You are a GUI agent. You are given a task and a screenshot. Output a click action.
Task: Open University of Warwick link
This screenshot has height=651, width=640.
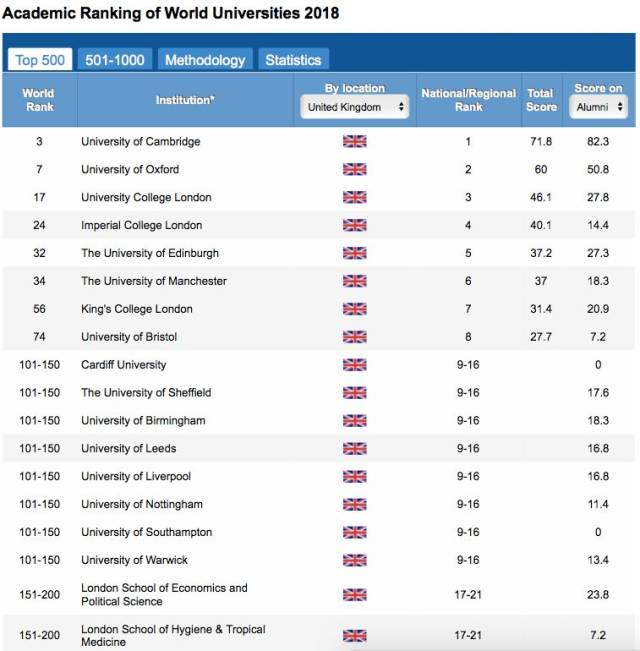coord(134,560)
